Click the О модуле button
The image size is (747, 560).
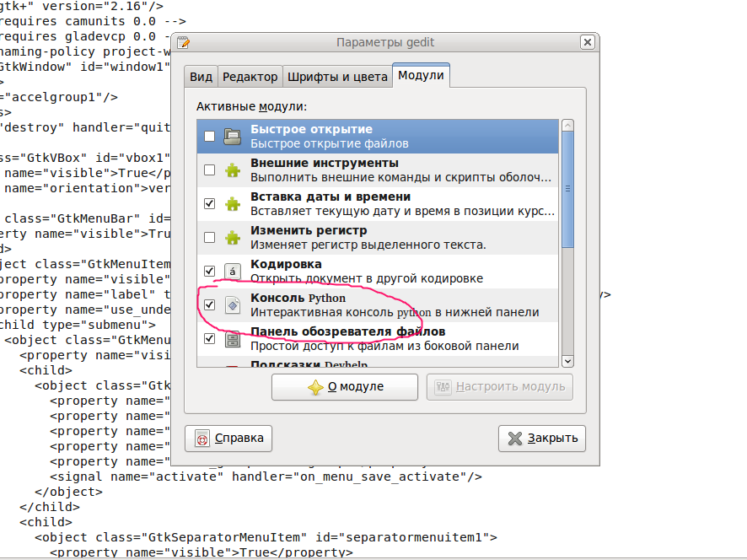[345, 386]
